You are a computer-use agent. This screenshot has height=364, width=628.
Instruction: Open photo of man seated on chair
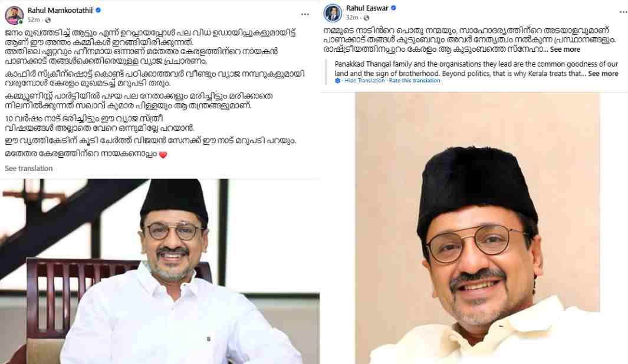click(160, 271)
